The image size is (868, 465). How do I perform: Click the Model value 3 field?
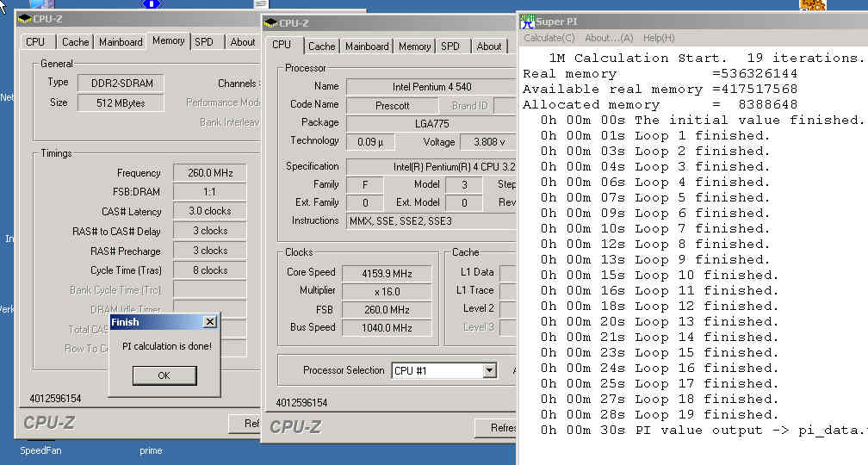(x=464, y=185)
